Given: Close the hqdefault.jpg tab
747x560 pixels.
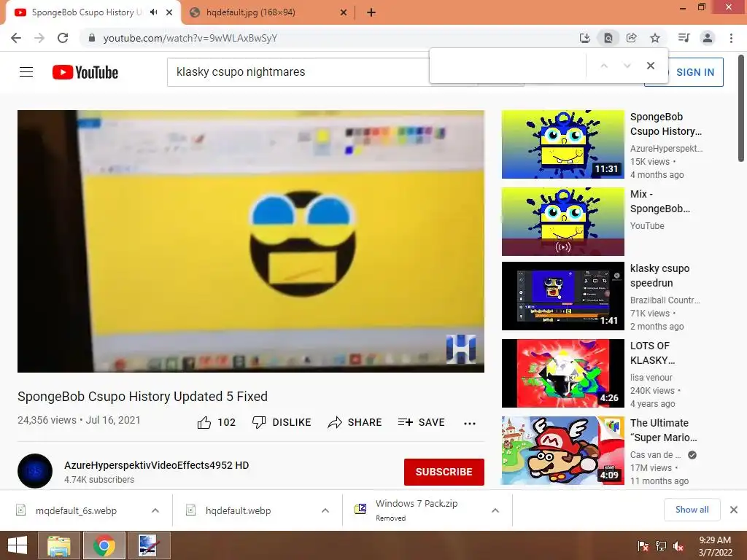Looking at the screenshot, I should click(344, 12).
